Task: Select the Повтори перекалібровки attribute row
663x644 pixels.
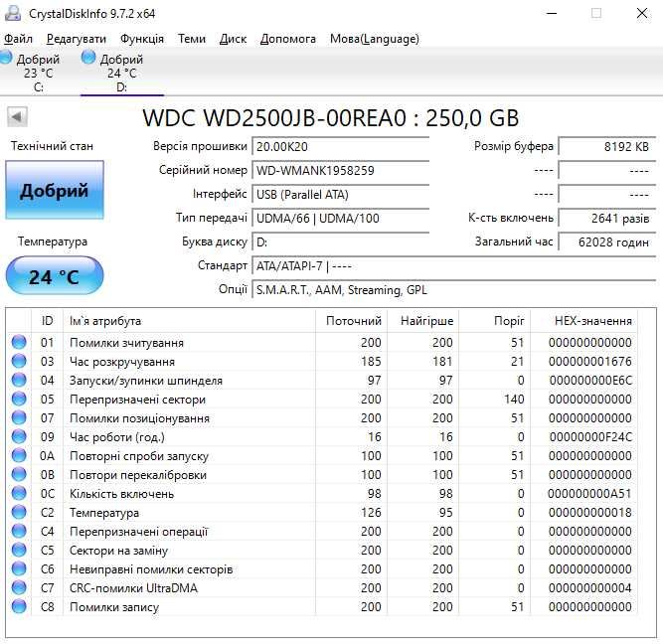Action: point(322,474)
